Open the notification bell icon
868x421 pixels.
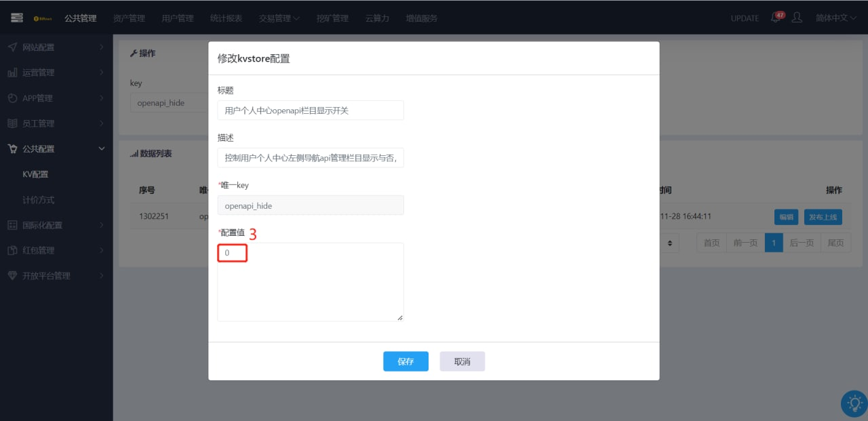776,18
